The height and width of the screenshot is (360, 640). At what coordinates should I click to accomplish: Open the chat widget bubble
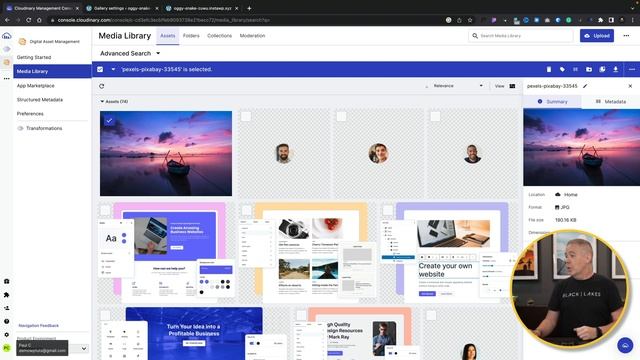tap(625, 345)
